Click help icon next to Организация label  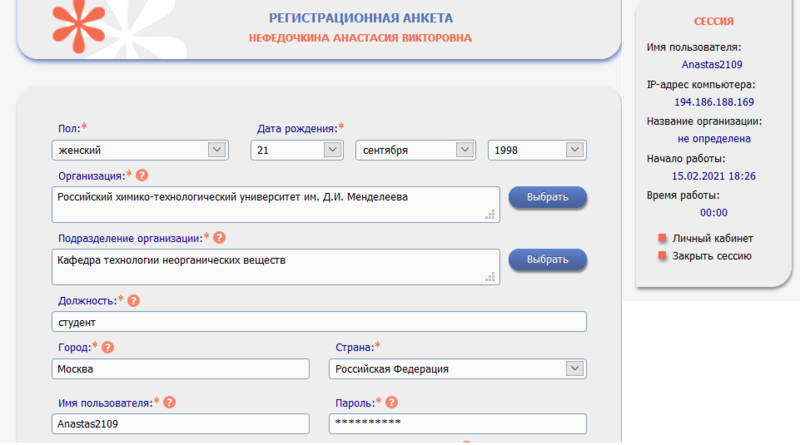click(142, 176)
